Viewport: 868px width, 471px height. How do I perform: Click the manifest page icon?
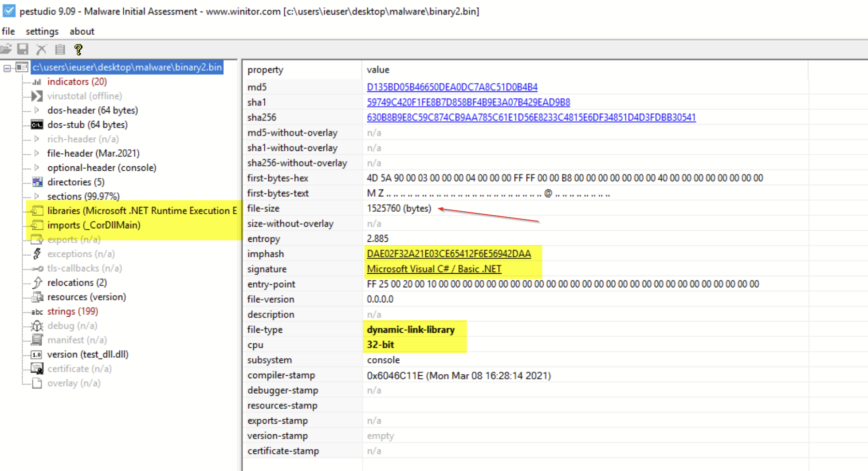pyautogui.click(x=37, y=340)
